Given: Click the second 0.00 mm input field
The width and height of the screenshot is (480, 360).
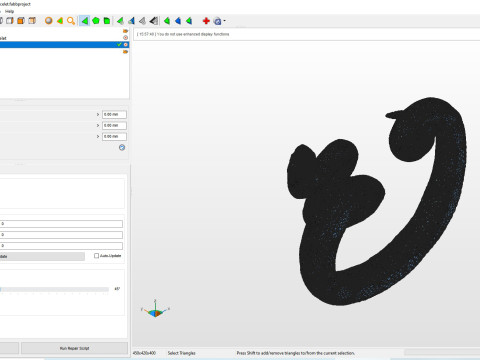Looking at the screenshot, I should pos(114,125).
